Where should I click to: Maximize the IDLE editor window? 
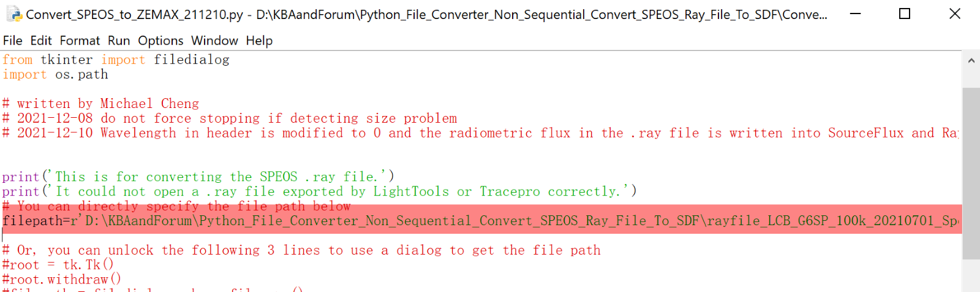(904, 13)
